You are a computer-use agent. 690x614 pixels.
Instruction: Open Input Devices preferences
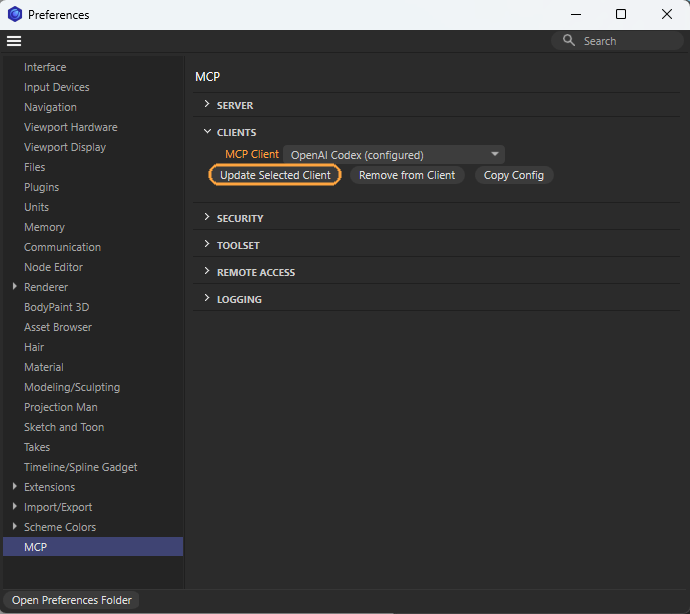click(x=57, y=87)
